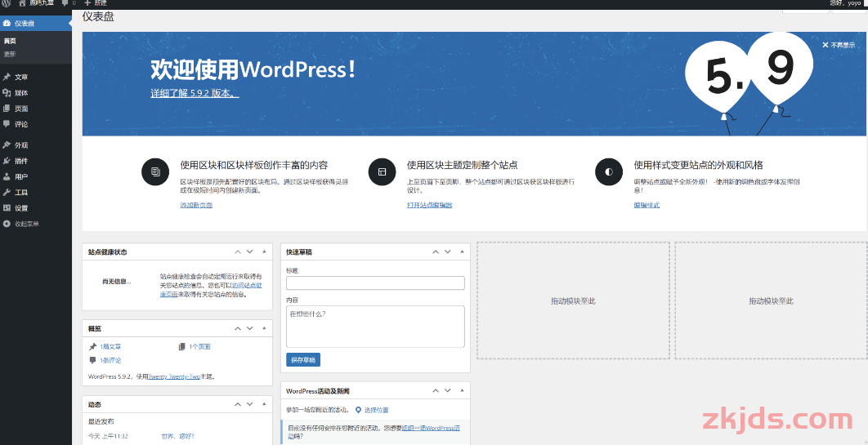Open the 文章 pushpin menu item
868x445 pixels.
click(x=36, y=78)
